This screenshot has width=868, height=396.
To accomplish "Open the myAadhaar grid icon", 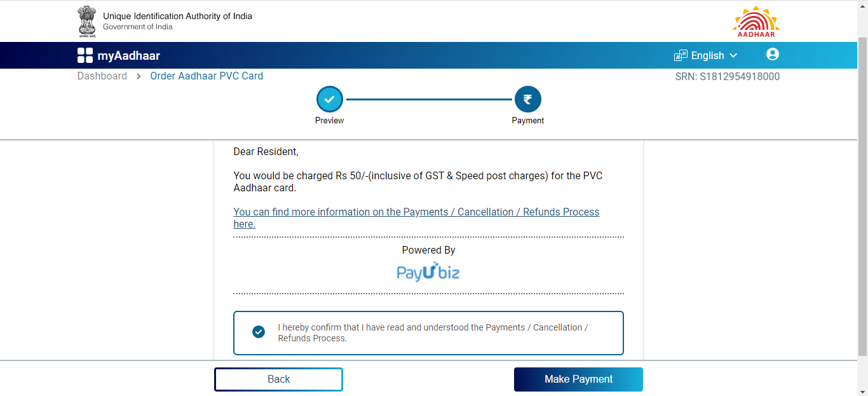I will [85, 55].
